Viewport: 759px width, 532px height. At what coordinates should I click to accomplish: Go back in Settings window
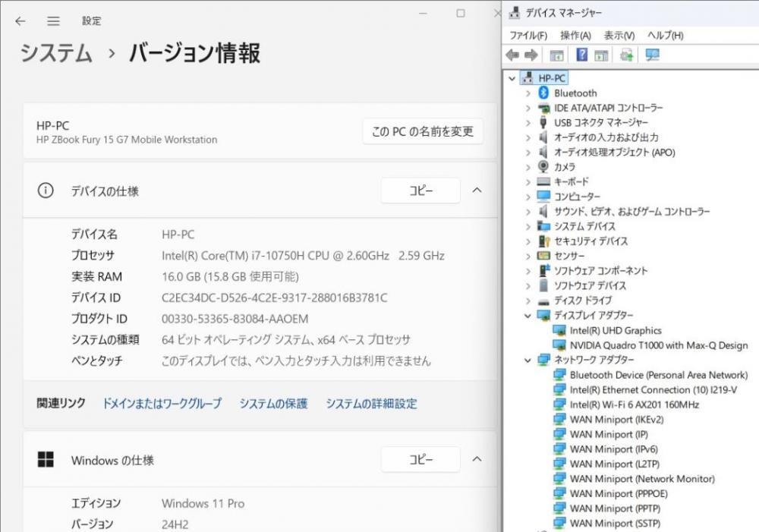[20, 20]
